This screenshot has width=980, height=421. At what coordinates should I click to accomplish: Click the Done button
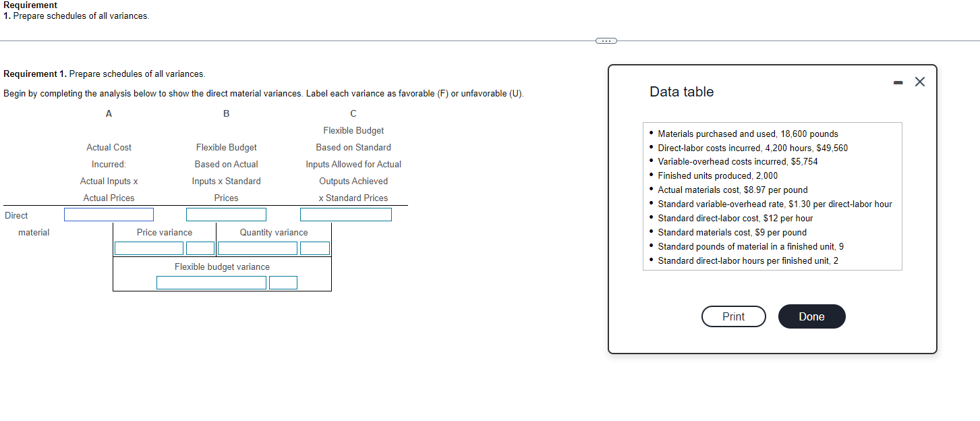point(811,316)
